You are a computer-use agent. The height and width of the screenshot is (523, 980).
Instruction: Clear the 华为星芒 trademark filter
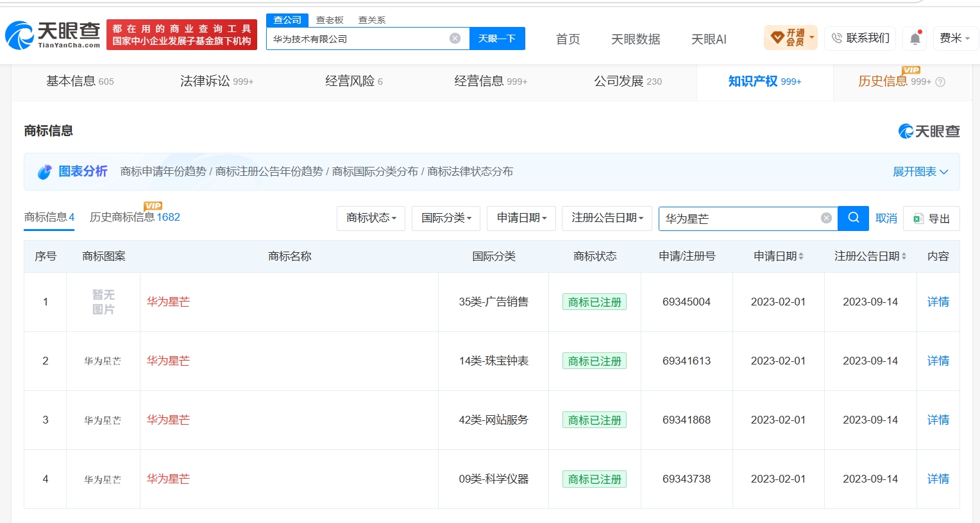(x=827, y=218)
